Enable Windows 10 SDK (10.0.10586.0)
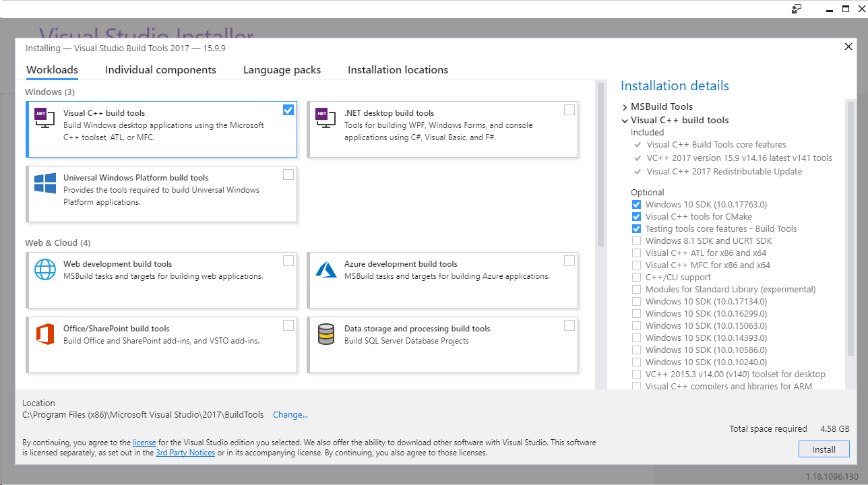Image resolution: width=868 pixels, height=485 pixels. tap(636, 350)
